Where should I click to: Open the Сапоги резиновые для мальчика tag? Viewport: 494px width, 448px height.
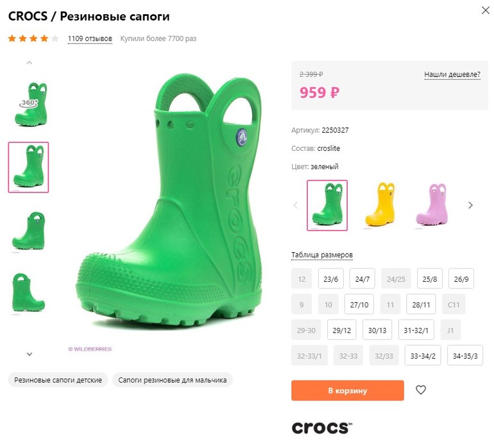click(x=173, y=380)
